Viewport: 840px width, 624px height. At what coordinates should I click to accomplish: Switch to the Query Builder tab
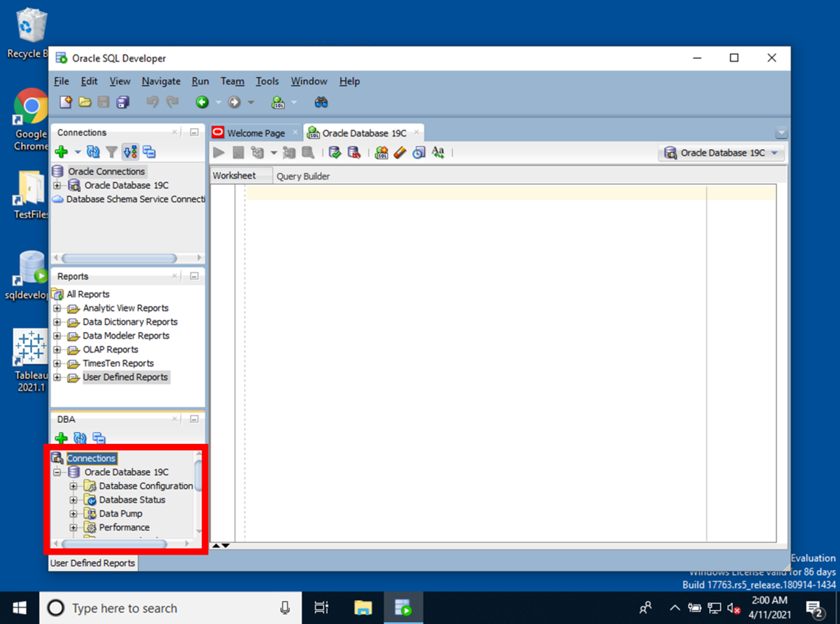(x=303, y=176)
